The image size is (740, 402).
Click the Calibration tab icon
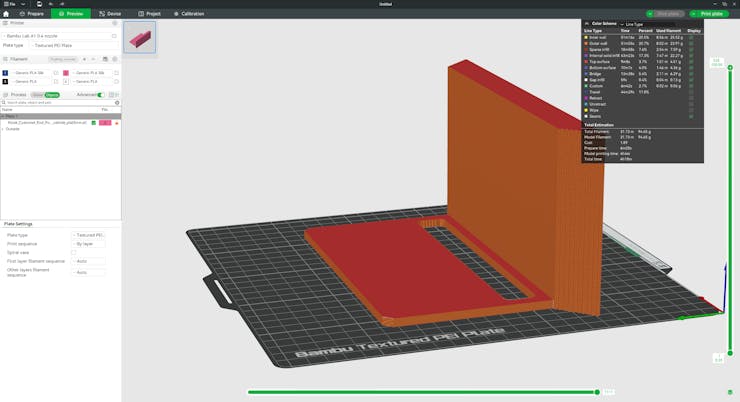(x=177, y=14)
